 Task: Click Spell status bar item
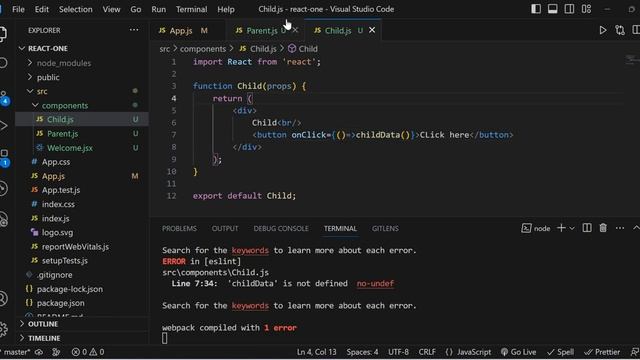(560, 352)
